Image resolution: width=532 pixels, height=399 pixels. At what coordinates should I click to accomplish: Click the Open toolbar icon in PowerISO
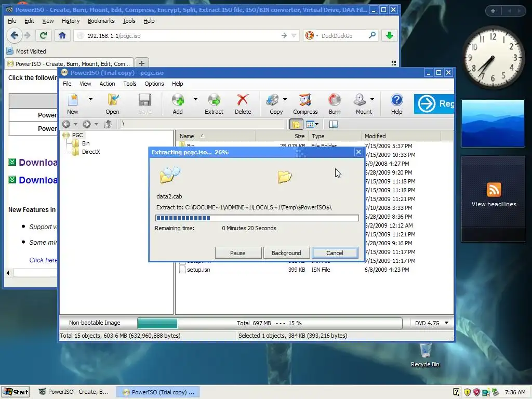point(112,104)
